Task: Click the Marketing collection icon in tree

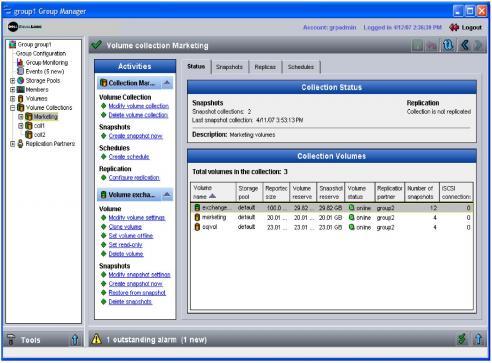Action: click(x=29, y=116)
